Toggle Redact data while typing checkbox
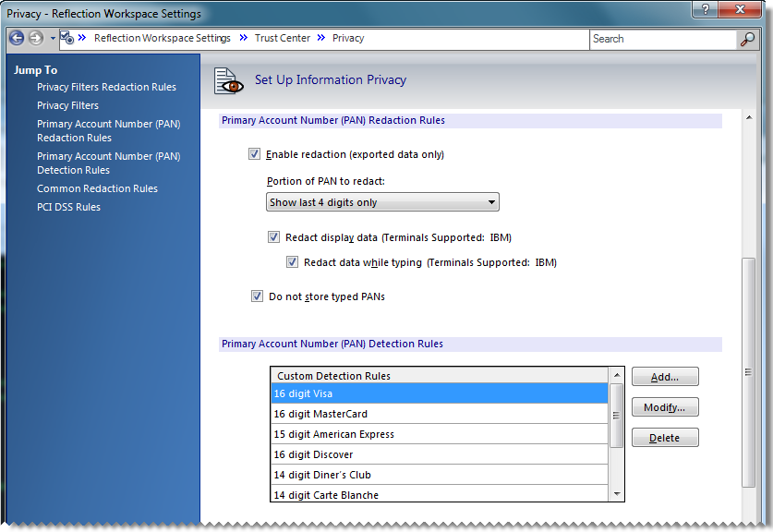 point(293,261)
